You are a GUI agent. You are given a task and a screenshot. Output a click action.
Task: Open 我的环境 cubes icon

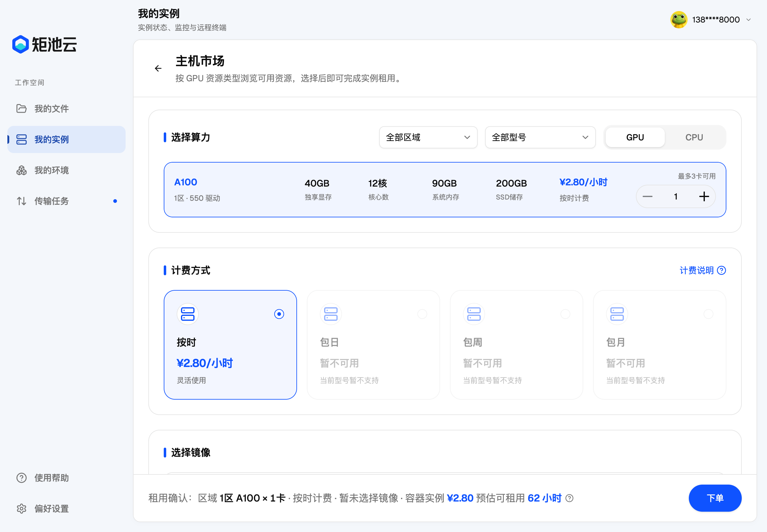(x=21, y=170)
